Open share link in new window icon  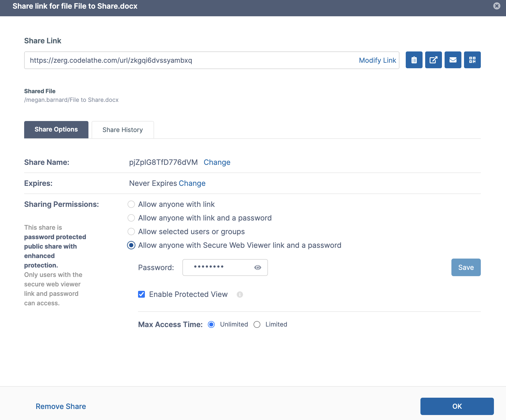point(433,60)
